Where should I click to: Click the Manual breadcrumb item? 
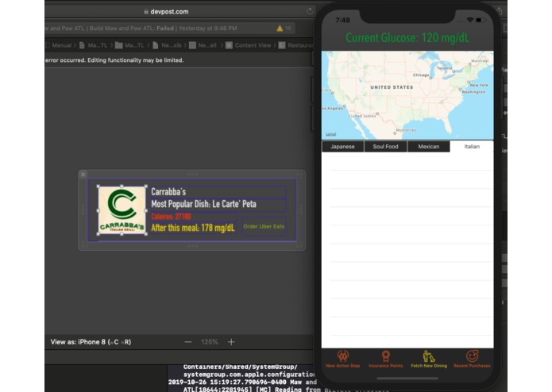pyautogui.click(x=61, y=45)
